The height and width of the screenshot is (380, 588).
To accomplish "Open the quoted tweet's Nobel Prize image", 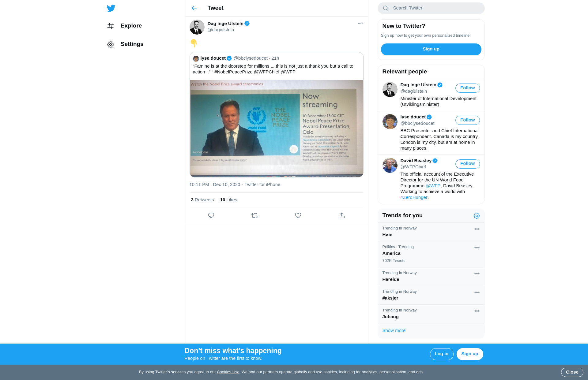I will coord(276,128).
